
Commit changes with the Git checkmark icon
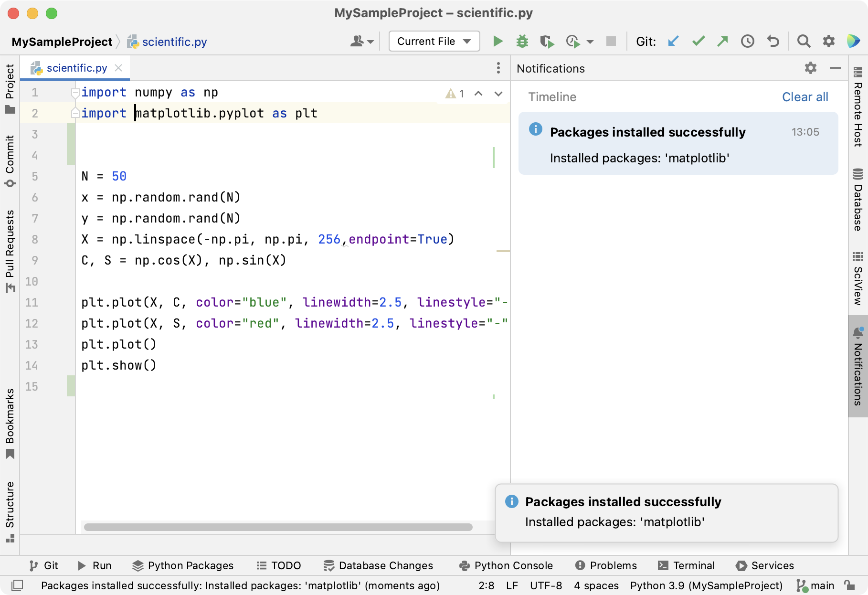coord(698,41)
